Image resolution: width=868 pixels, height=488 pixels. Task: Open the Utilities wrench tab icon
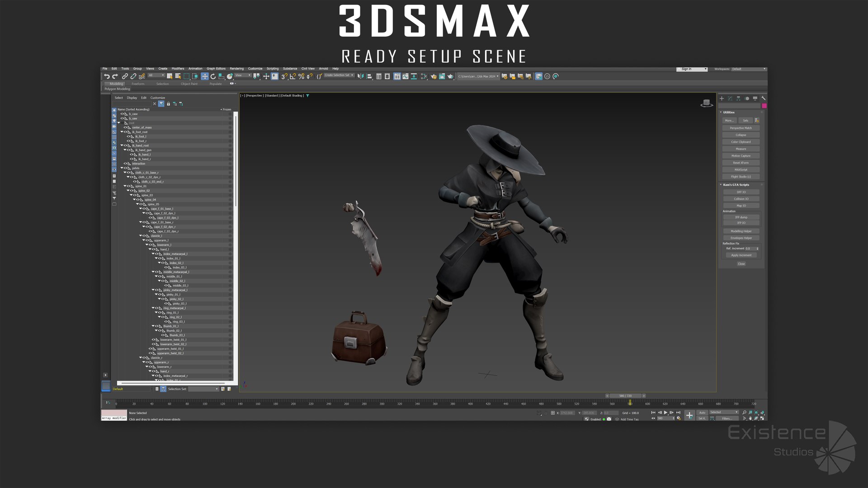[763, 98]
